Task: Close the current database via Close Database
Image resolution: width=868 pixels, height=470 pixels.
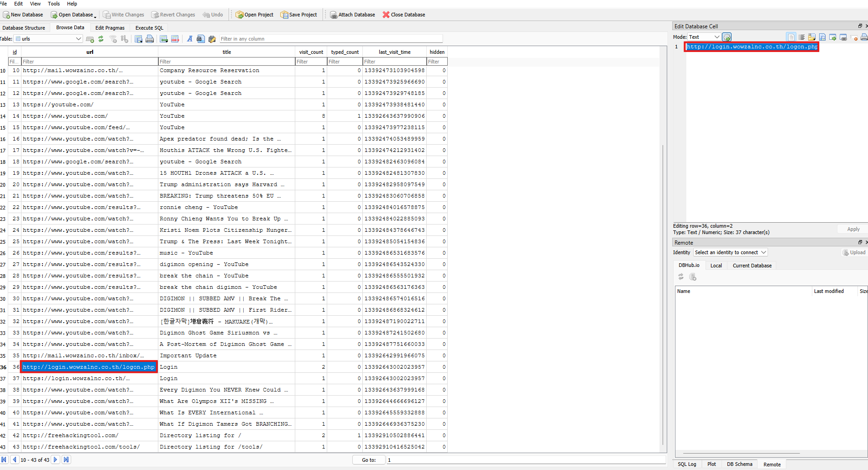Action: coord(403,15)
